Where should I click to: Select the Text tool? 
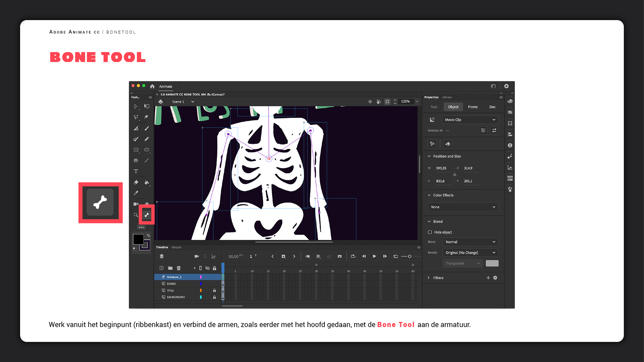(x=136, y=171)
